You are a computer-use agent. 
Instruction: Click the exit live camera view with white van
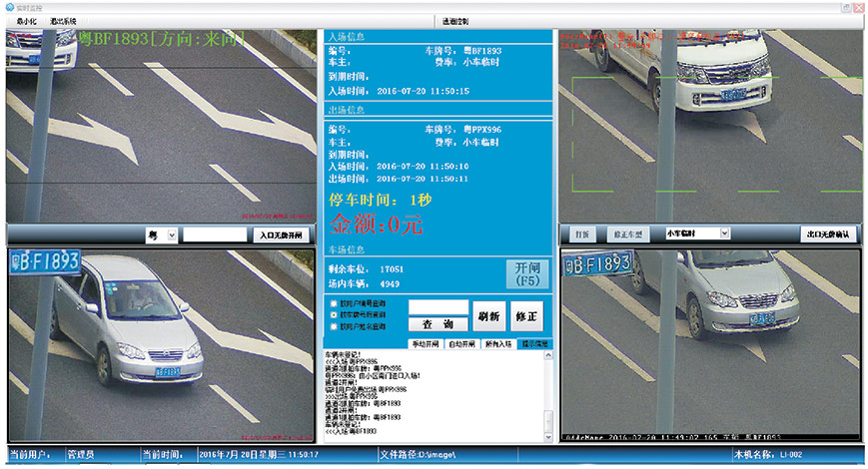click(710, 126)
